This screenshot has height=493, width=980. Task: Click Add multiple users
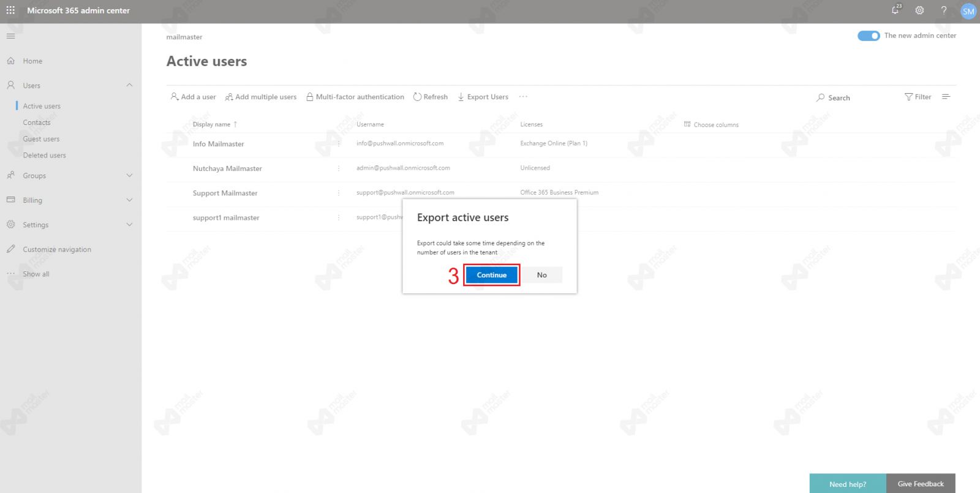[x=261, y=97]
